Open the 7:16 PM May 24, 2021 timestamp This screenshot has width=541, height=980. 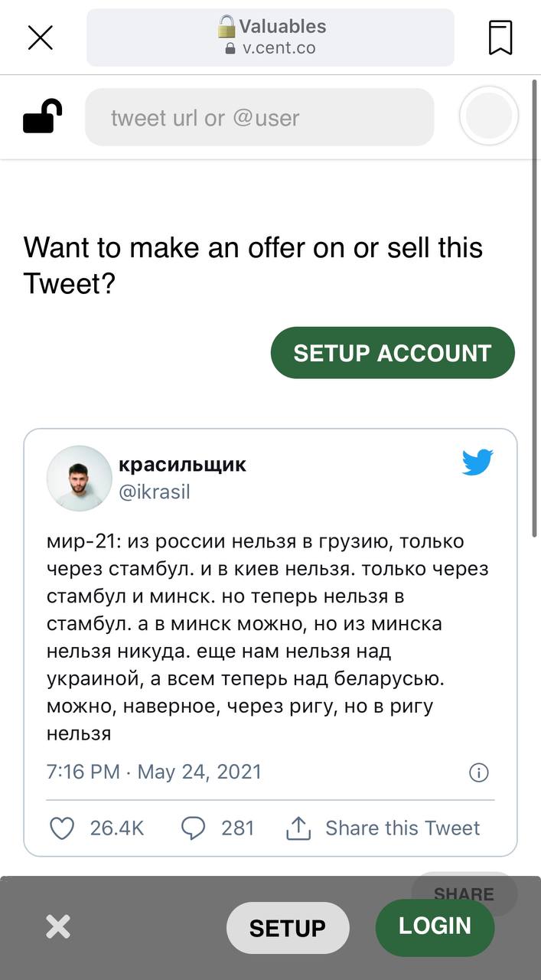[155, 772]
